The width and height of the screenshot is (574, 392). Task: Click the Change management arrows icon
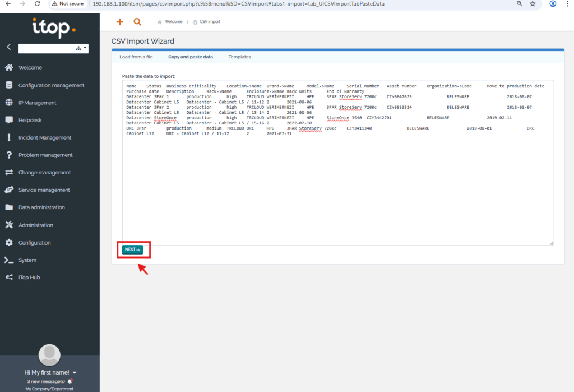click(x=8, y=172)
